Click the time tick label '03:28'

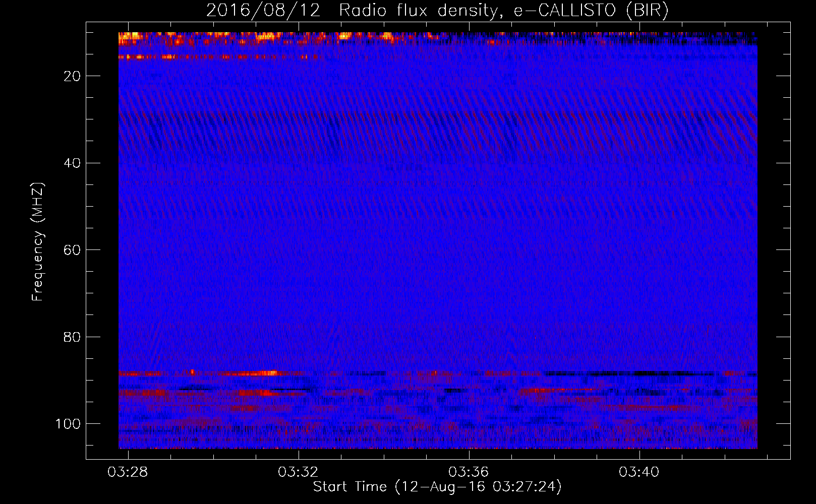click(128, 472)
